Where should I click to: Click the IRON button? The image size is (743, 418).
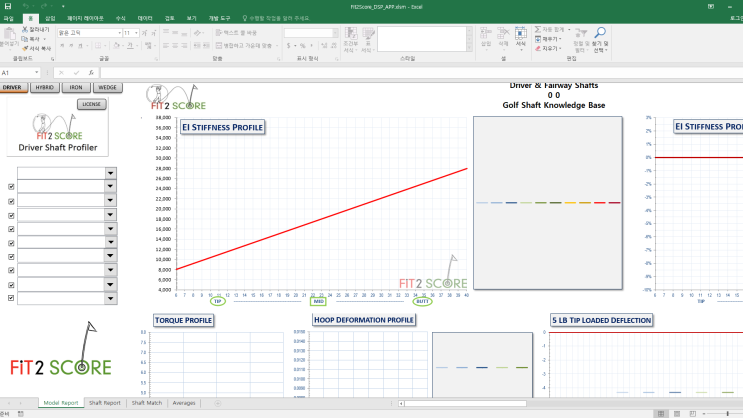click(x=76, y=87)
